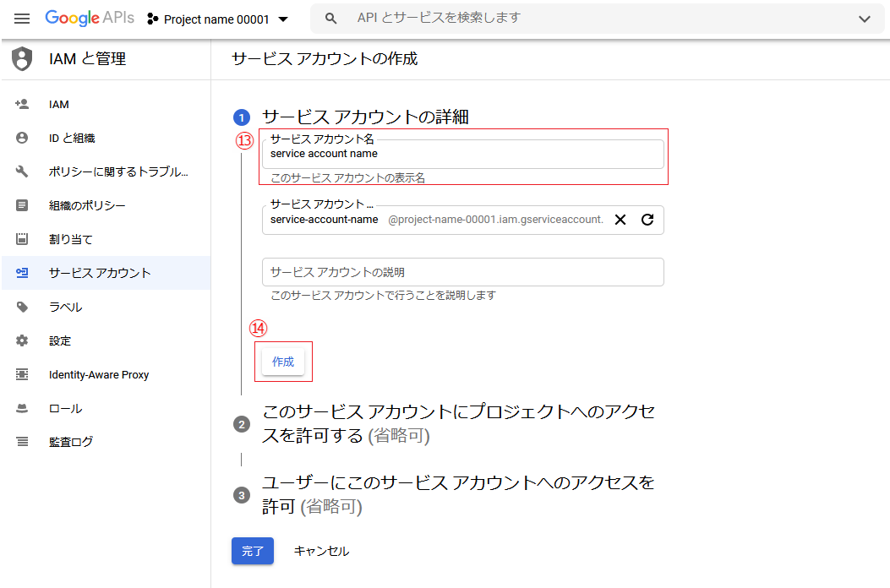Expand the search bar chevron

click(x=864, y=19)
